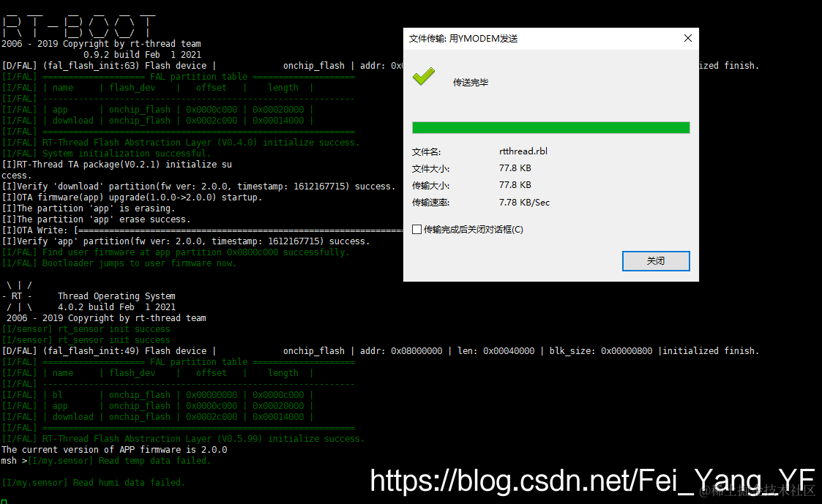Click "Verify 'app' partition" success line
The width and height of the screenshot is (822, 504).
[x=186, y=241]
